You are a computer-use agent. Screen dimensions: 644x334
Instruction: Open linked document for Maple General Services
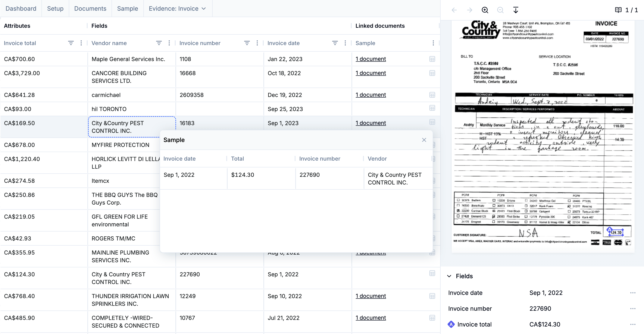point(371,59)
